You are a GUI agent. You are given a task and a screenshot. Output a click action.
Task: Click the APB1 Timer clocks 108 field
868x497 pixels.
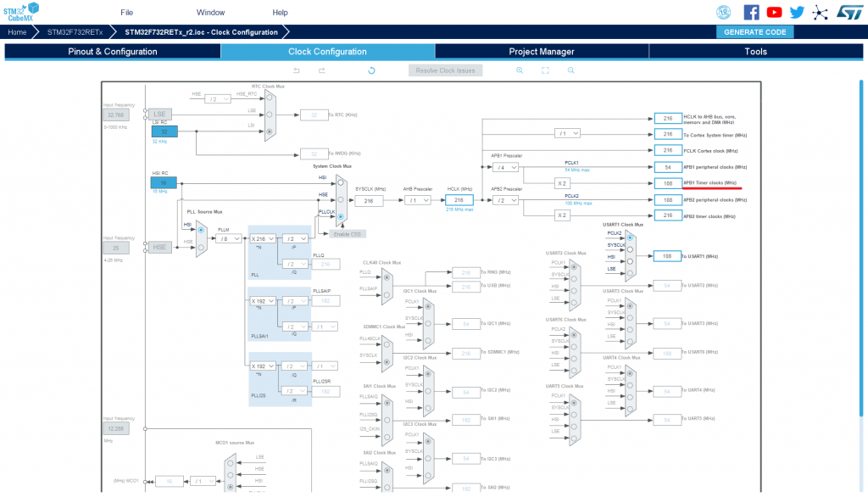point(668,183)
